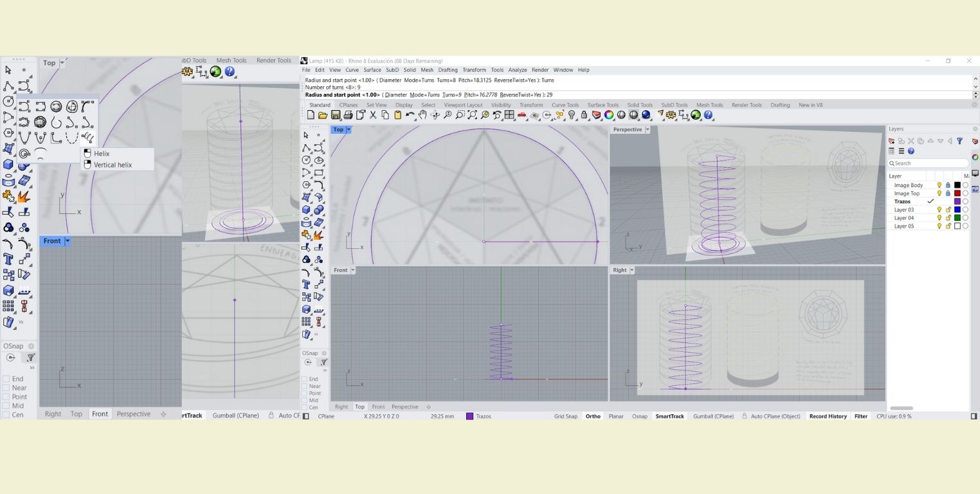Open the Transform menu in menu bar
The image size is (980, 494).
(474, 70)
